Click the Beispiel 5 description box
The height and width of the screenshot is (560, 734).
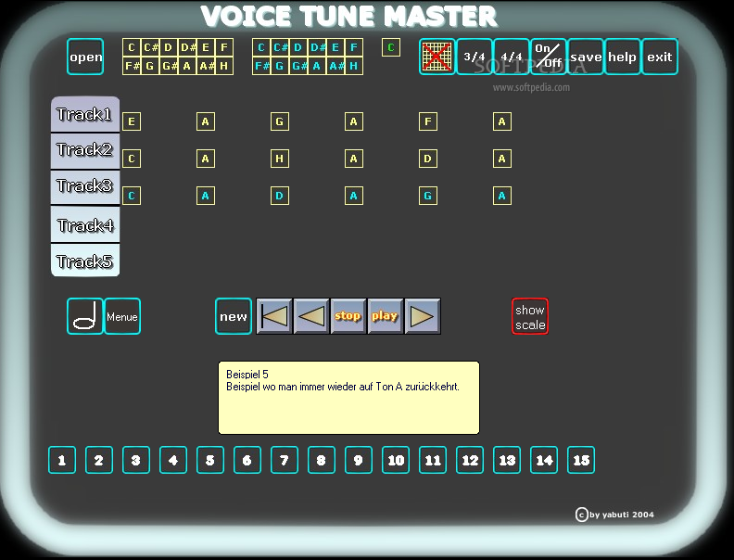click(x=348, y=398)
